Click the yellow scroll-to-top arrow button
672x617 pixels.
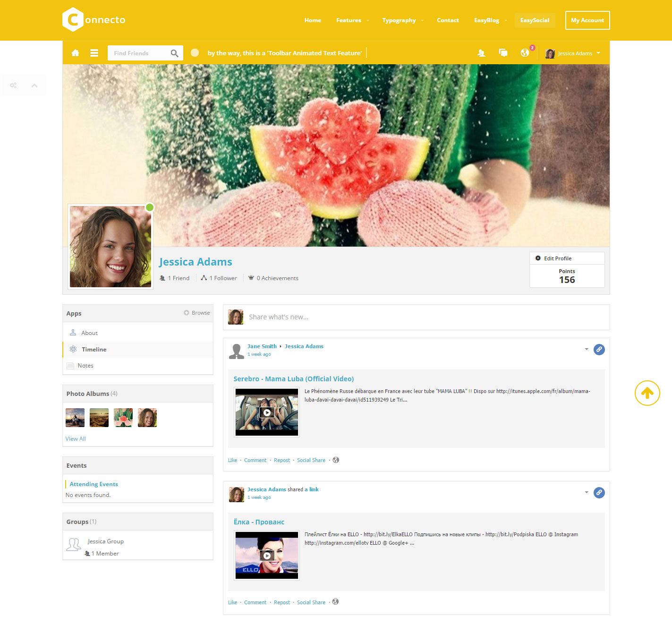coord(647,393)
